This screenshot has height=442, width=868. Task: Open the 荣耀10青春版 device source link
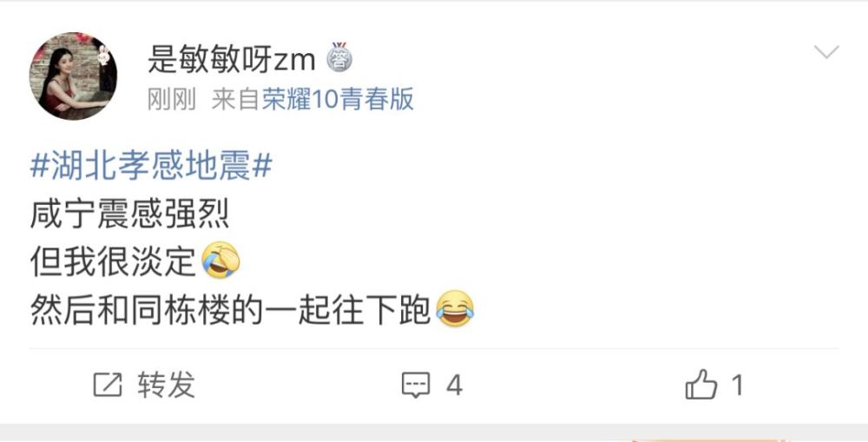[338, 100]
